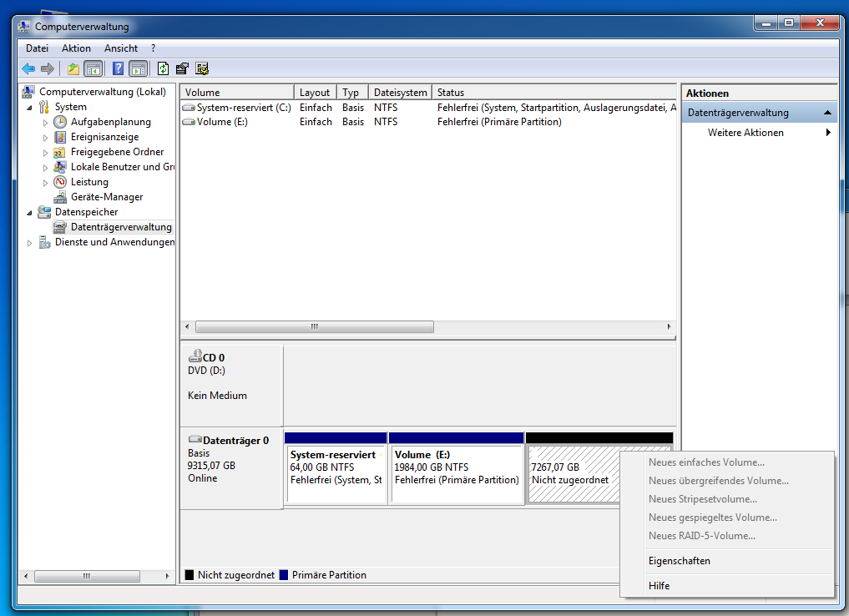Click the Leistung performance icon
Image resolution: width=849 pixels, height=616 pixels.
coord(60,182)
